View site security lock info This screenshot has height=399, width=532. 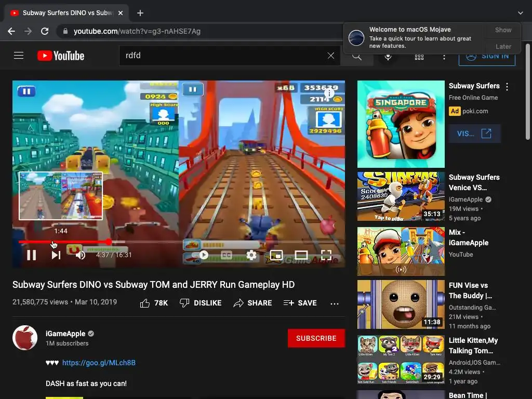(65, 31)
